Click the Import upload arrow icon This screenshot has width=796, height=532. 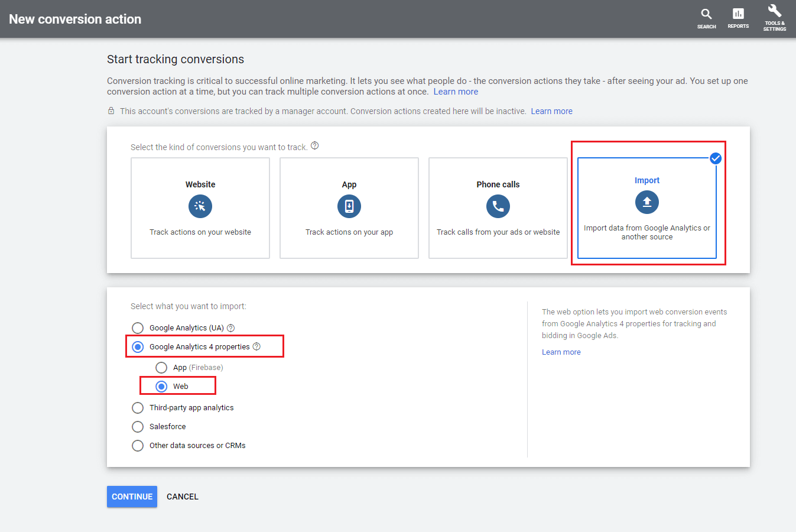[647, 202]
